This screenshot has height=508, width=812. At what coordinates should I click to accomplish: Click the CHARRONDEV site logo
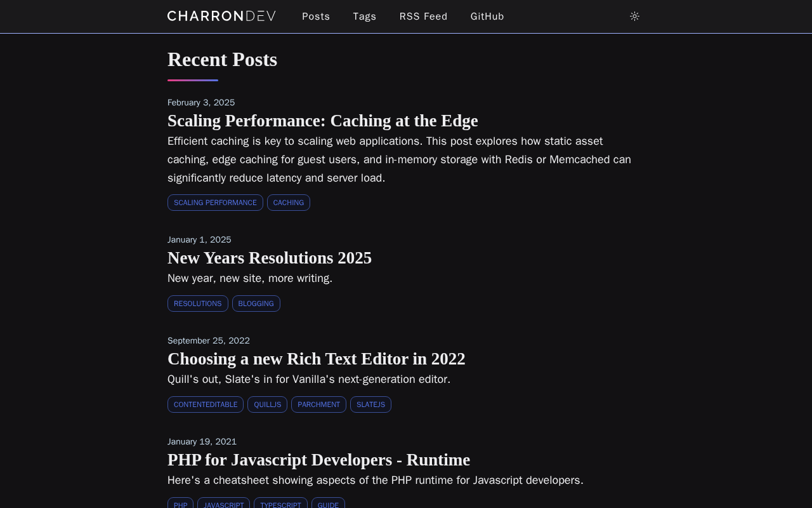pos(221,17)
